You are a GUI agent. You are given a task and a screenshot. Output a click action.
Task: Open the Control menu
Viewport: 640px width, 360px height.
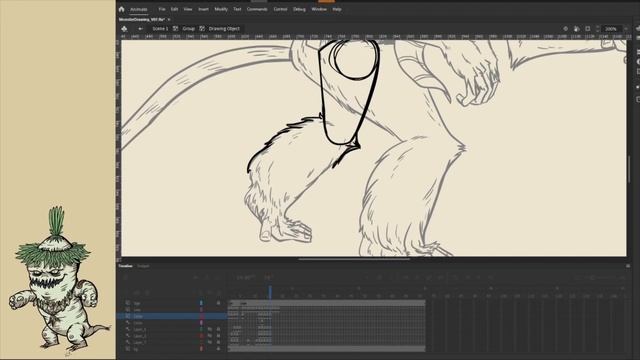click(x=280, y=9)
